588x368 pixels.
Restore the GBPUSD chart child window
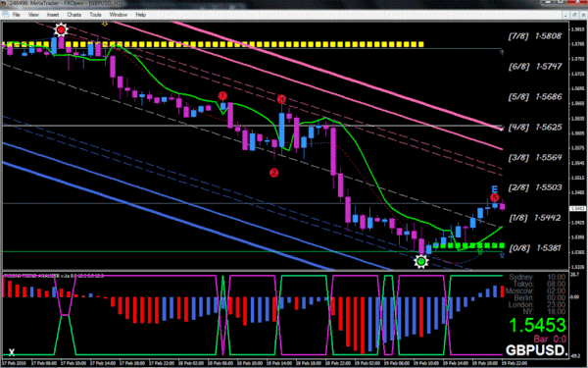tap(574, 15)
